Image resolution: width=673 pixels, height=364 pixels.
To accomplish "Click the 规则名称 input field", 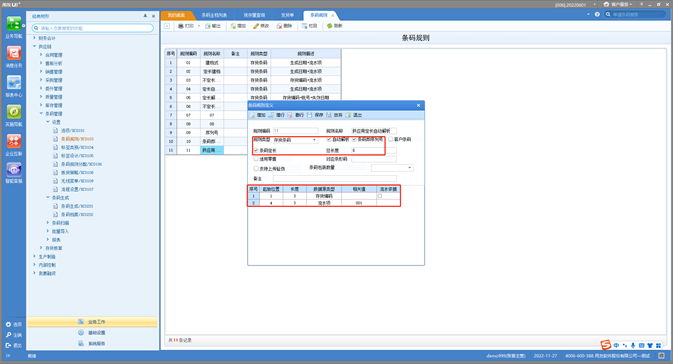I will pos(373,130).
